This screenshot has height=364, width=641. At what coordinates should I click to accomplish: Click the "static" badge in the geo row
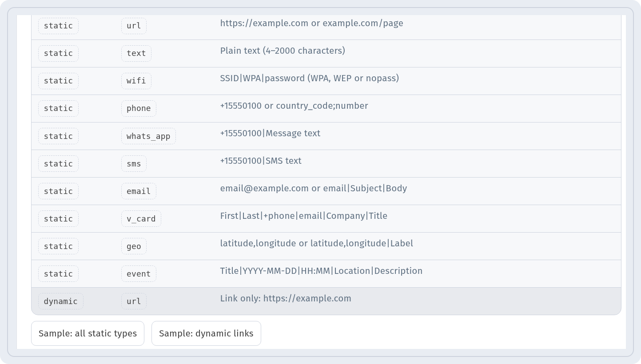coord(58,246)
